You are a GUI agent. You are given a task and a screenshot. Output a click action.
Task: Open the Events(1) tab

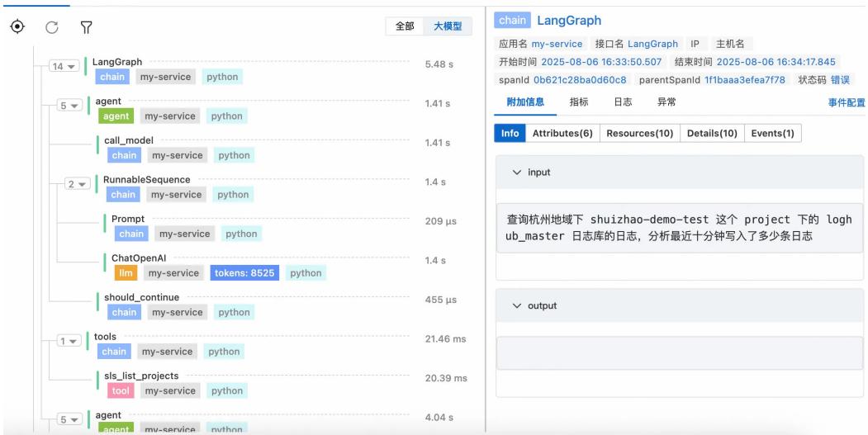coord(772,133)
